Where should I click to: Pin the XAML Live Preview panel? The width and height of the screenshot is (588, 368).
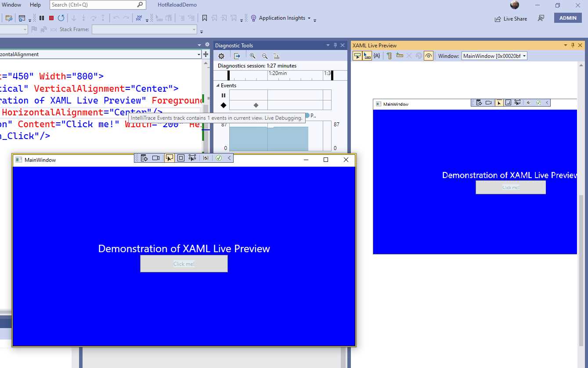(x=572, y=45)
